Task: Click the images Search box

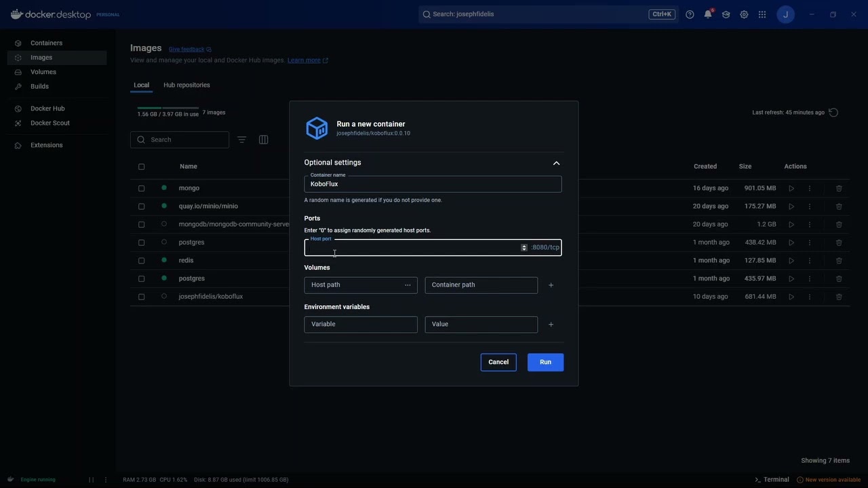Action: [x=180, y=140]
